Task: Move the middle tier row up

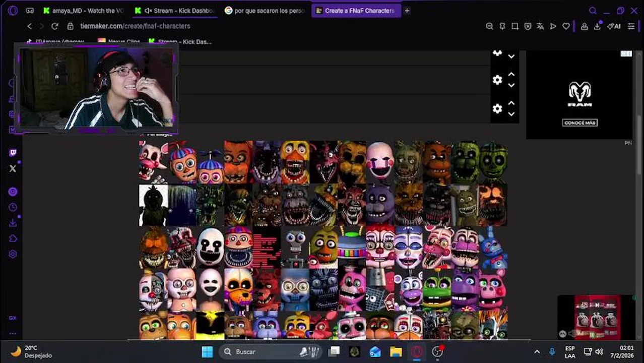Action: pos(511,74)
